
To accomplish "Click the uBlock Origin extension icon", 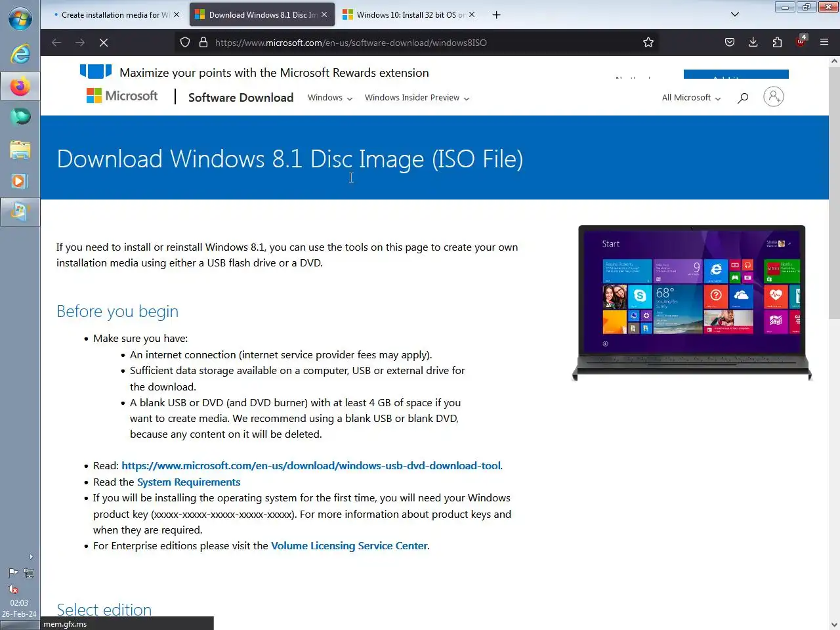I will 801,42.
